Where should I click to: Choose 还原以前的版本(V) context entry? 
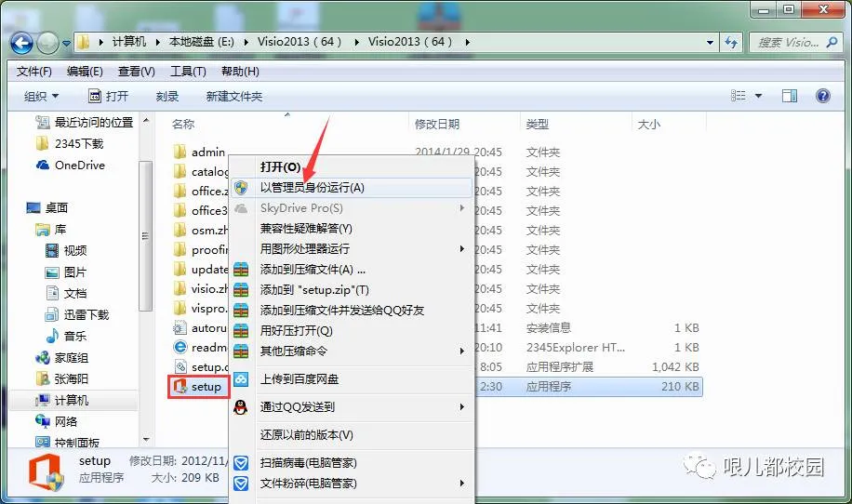click(x=352, y=435)
